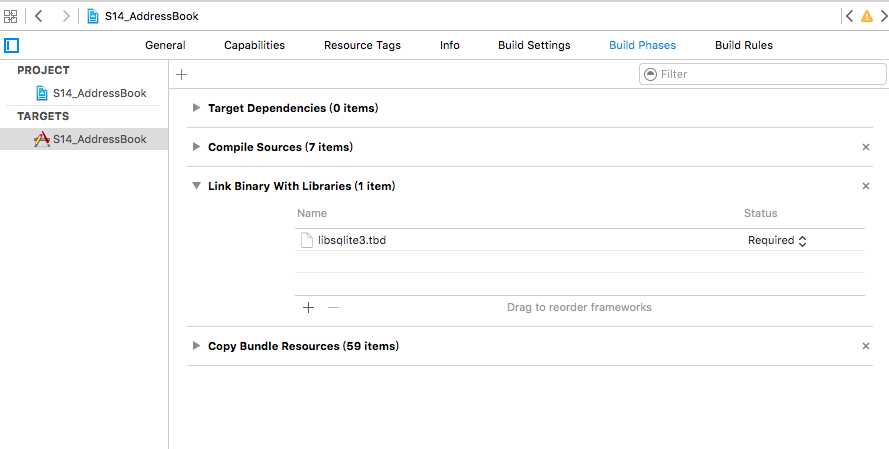Expand Copy Bundle Resources section
Image resolution: width=889 pixels, height=449 pixels.
point(196,346)
